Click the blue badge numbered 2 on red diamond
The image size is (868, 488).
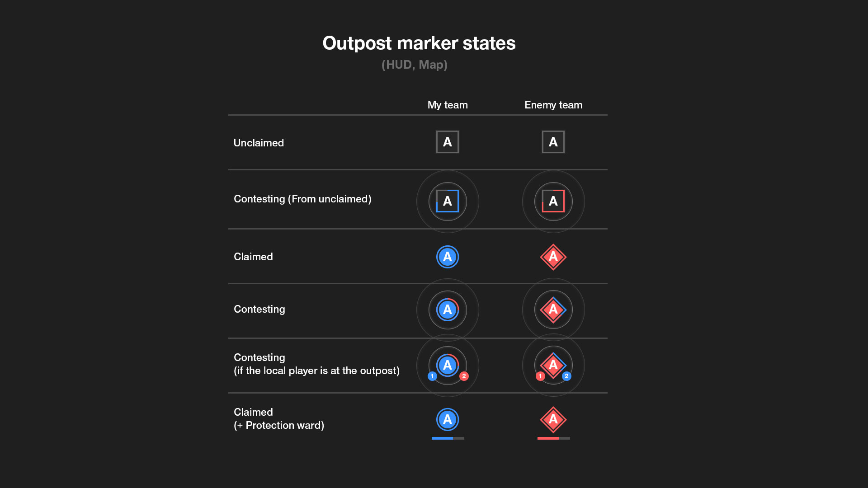(566, 376)
